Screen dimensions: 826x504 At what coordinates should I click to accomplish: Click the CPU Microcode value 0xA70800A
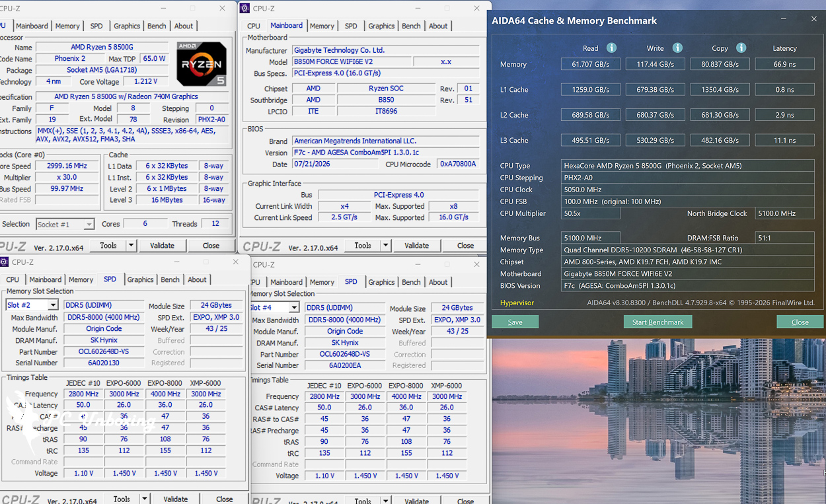tap(459, 164)
